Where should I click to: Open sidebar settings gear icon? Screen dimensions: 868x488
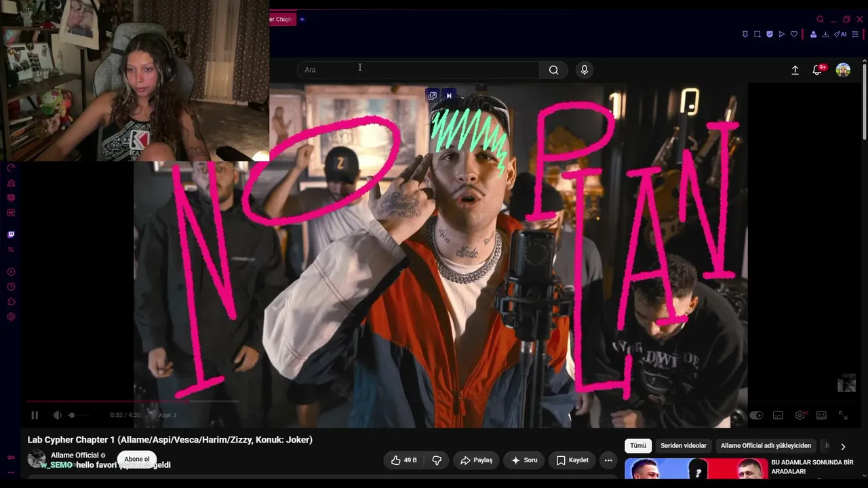[x=11, y=317]
